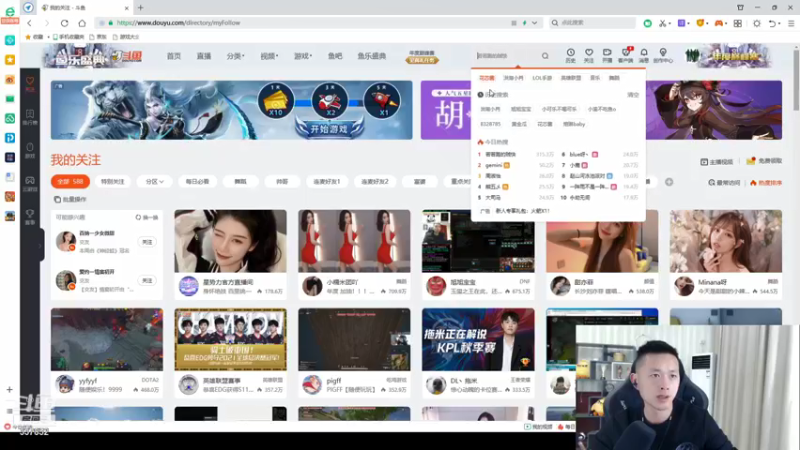Click the gamepad icon in browser toolbar
This screenshot has width=800, height=450.
click(x=718, y=23)
